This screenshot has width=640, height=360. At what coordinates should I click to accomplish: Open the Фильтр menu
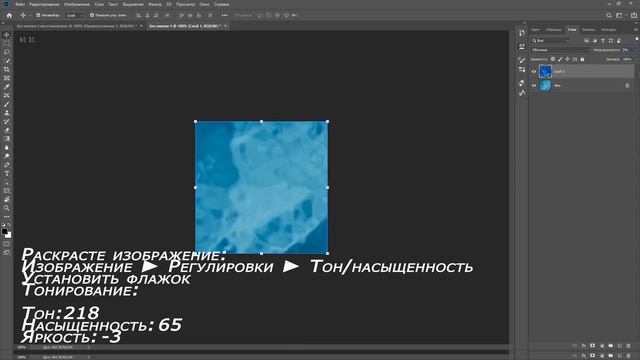[155, 4]
